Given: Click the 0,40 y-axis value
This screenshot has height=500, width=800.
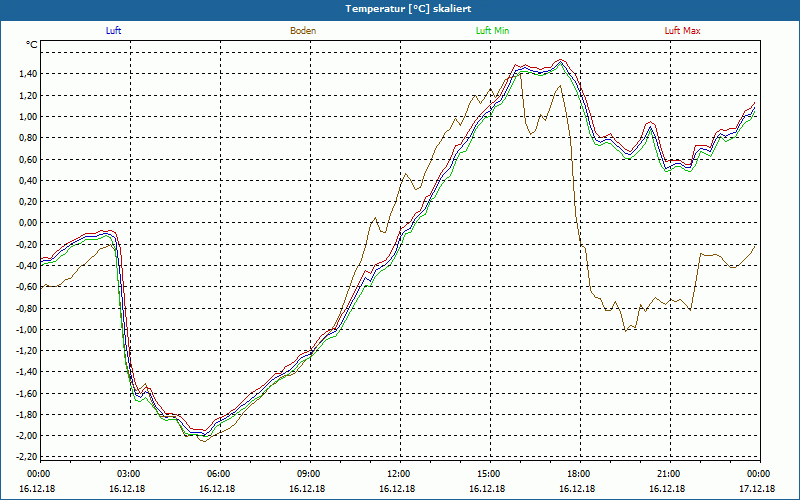Looking at the screenshot, I should pyautogui.click(x=28, y=180).
